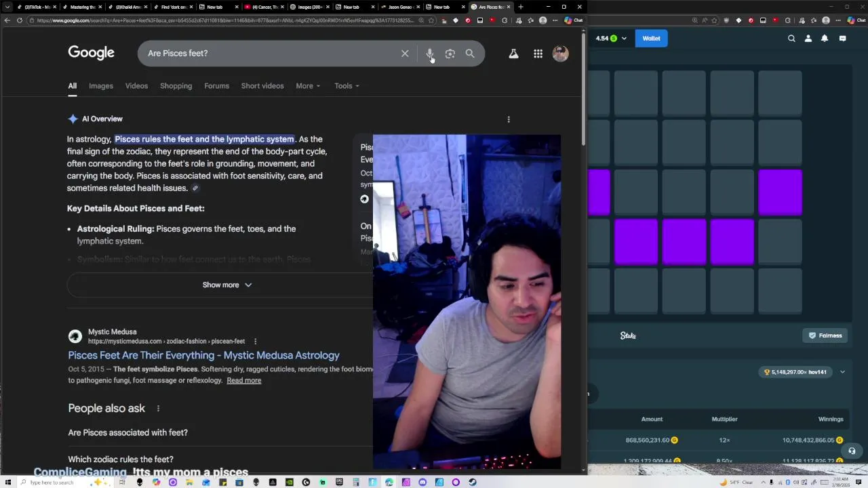Click Read more in Mystic Medusa snippet
Viewport: 868px width, 488px height.
coord(243,381)
